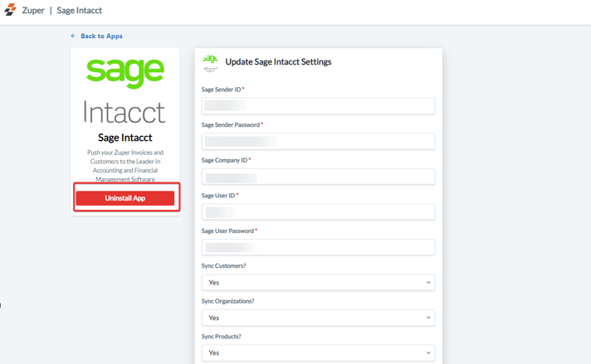Focus the Sage User Password input
Image resolution: width=591 pixels, height=364 pixels.
(x=318, y=247)
